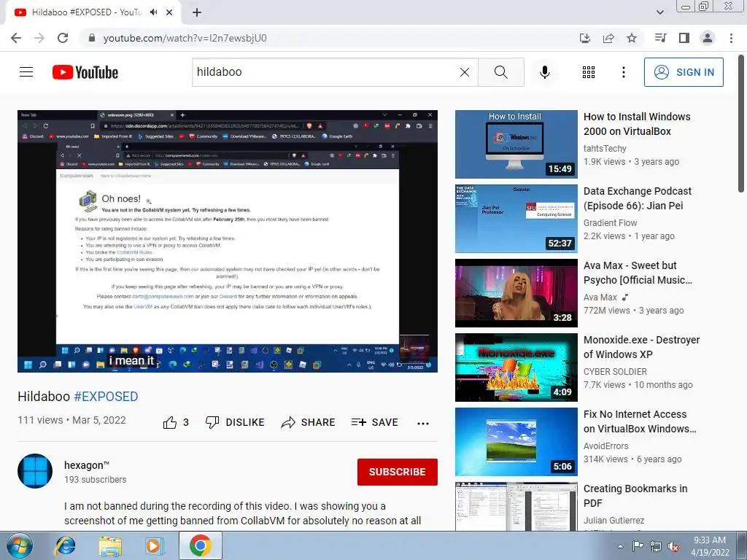This screenshot has width=747, height=560.
Task: Toggle the browser side panel icon
Action: click(x=684, y=38)
